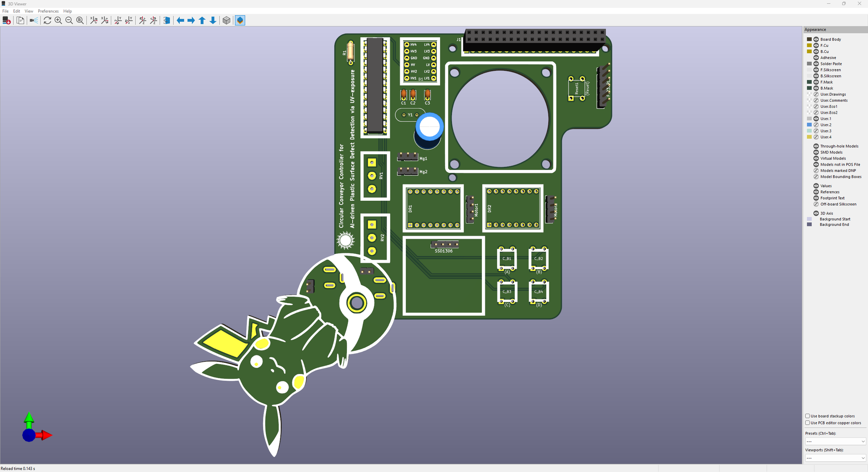The width and height of the screenshot is (868, 472).
Task: Enable Use board stackup colors
Action: [808, 416]
